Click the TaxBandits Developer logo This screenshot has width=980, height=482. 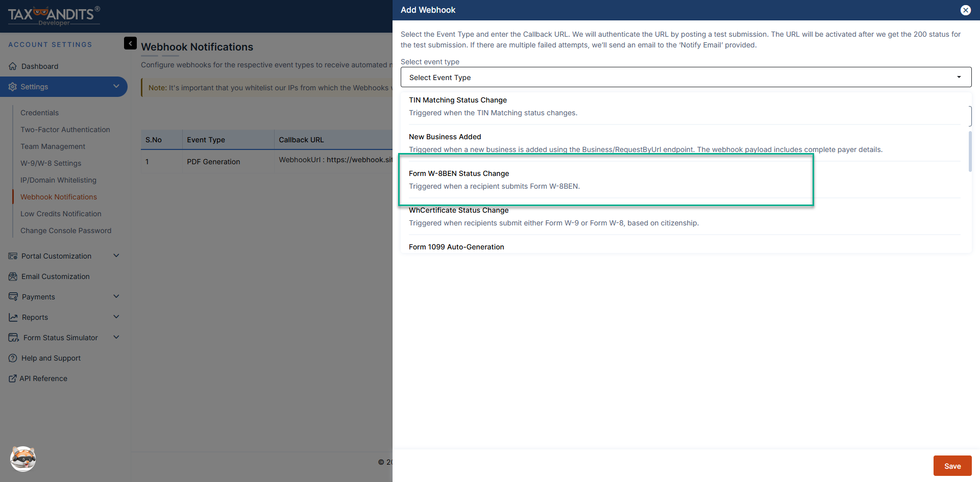53,16
